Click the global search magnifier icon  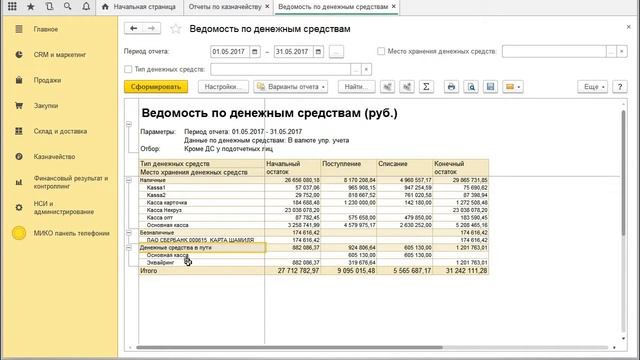pos(67,7)
